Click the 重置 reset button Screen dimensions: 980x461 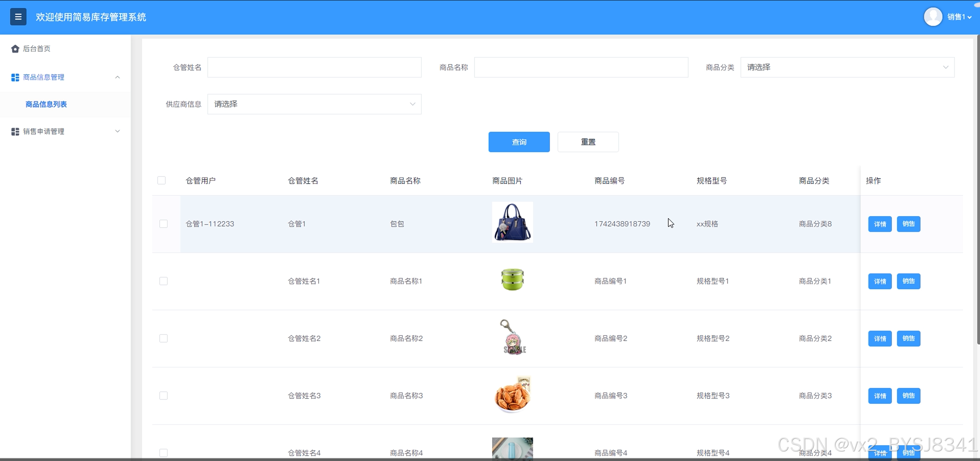pos(587,142)
